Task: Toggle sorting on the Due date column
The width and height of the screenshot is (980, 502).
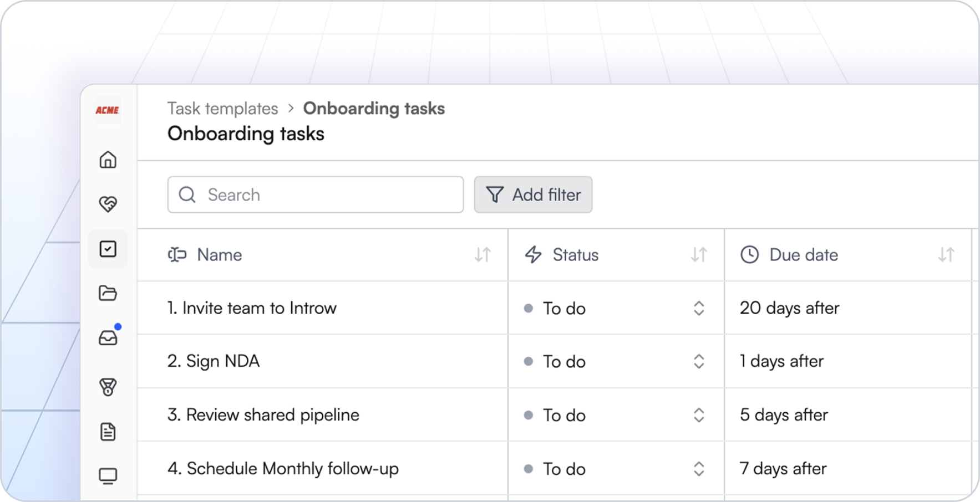Action: 946,255
